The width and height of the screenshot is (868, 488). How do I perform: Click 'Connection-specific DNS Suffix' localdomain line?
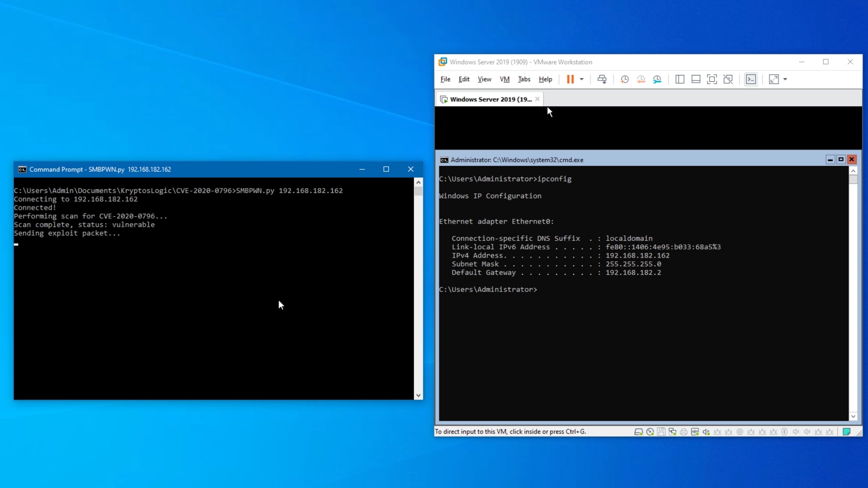coord(552,239)
